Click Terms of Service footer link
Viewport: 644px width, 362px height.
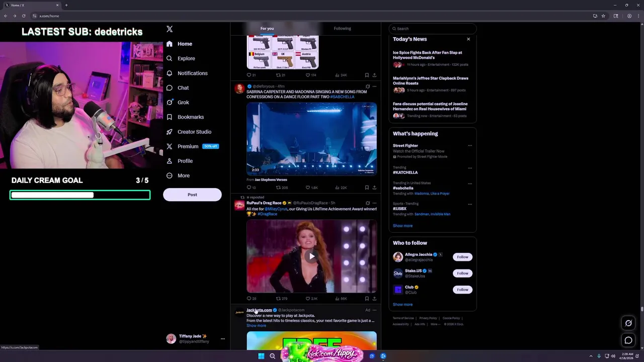403,318
